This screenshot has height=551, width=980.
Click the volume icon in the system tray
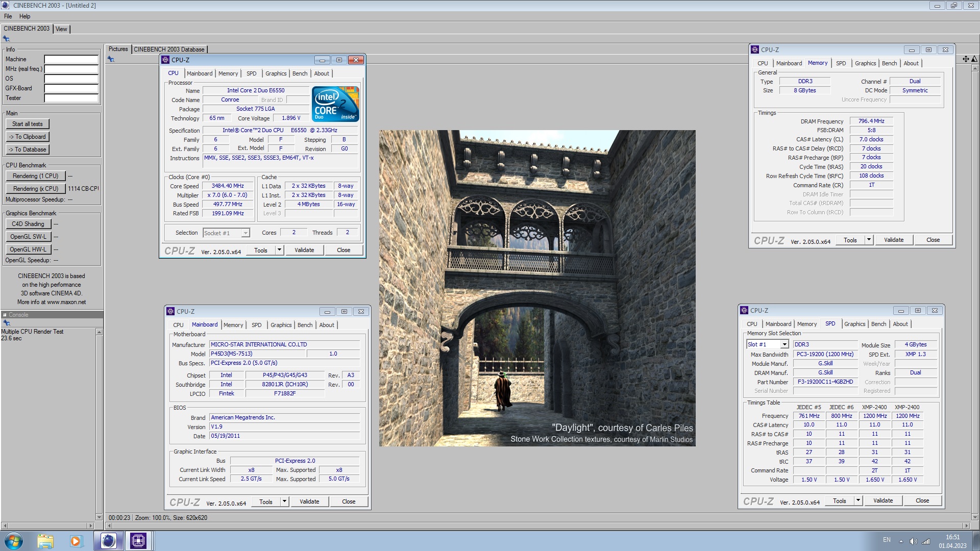tap(913, 541)
